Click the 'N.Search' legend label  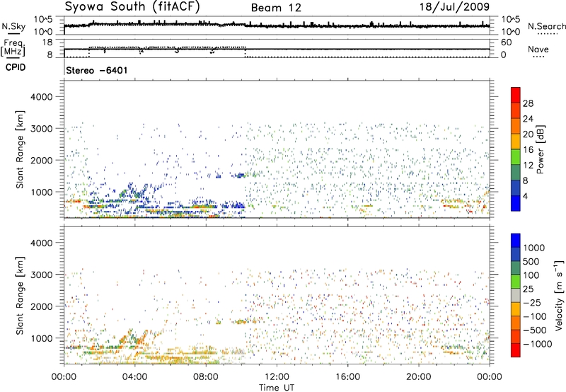546,26
